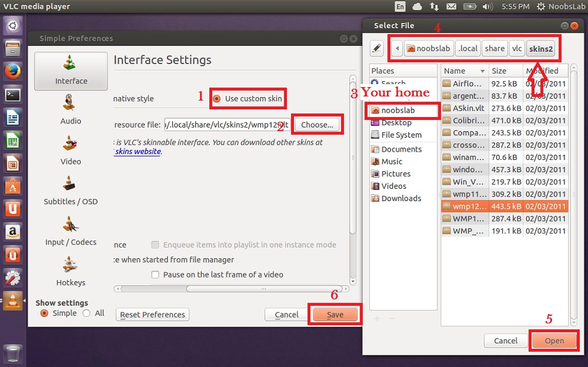Select the ASkin.vlt file
The image size is (588, 367).
click(505, 108)
